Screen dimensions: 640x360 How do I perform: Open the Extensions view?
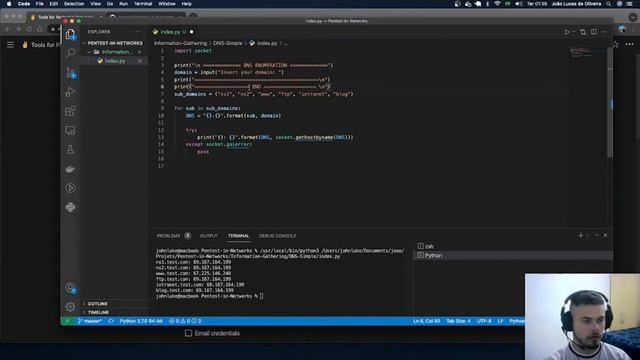pos(70,111)
